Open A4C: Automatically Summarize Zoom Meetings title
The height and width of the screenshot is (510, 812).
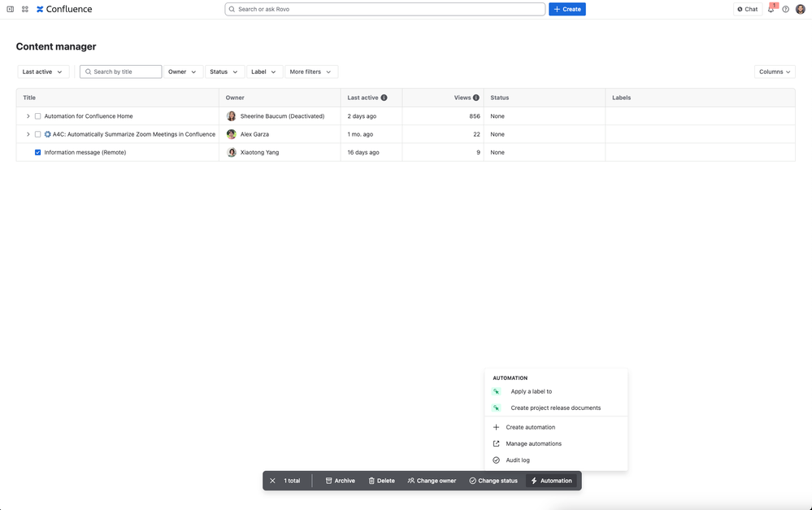(134, 134)
